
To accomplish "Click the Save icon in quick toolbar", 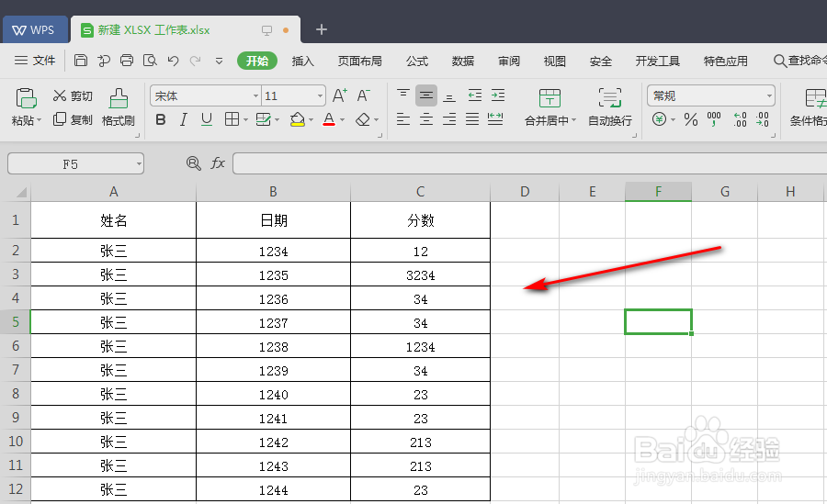I will 81,61.
